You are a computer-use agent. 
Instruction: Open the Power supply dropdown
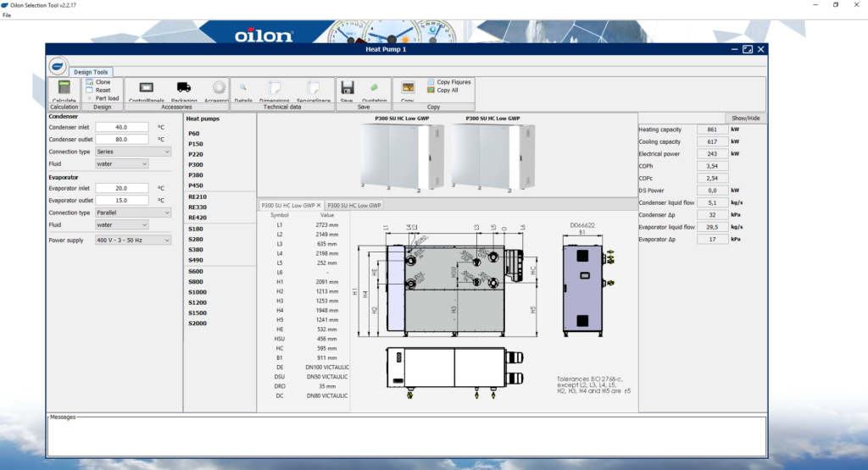tap(133, 240)
